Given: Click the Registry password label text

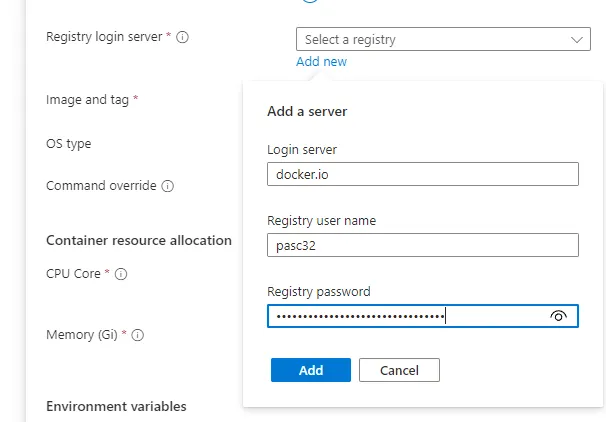Looking at the screenshot, I should [x=318, y=292].
